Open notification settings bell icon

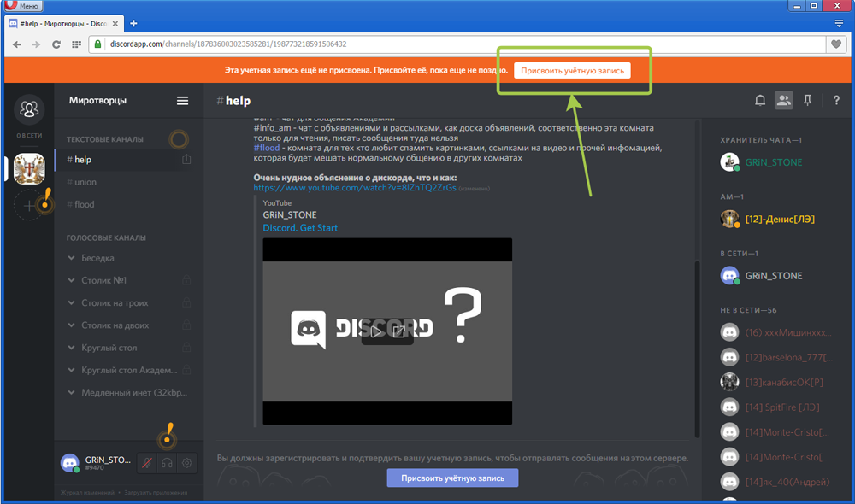760,100
